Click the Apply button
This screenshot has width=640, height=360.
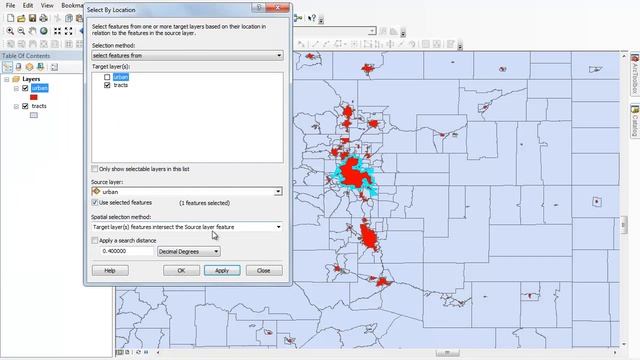tap(222, 271)
